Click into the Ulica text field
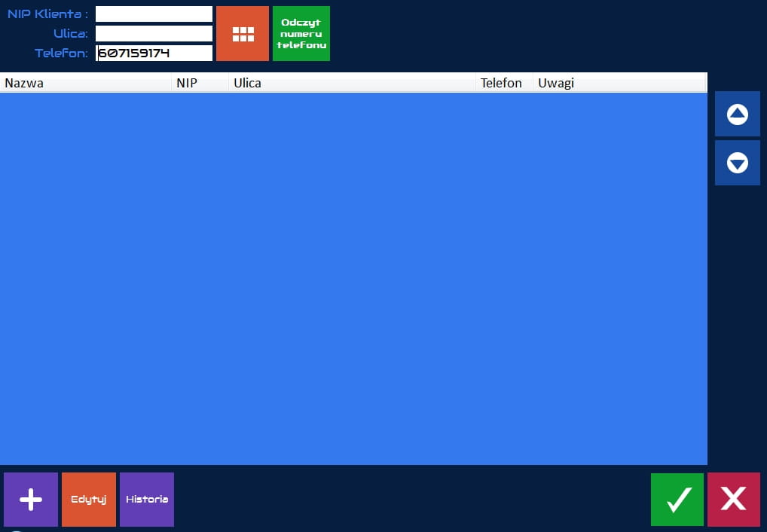This screenshot has height=532, width=767. (x=154, y=34)
